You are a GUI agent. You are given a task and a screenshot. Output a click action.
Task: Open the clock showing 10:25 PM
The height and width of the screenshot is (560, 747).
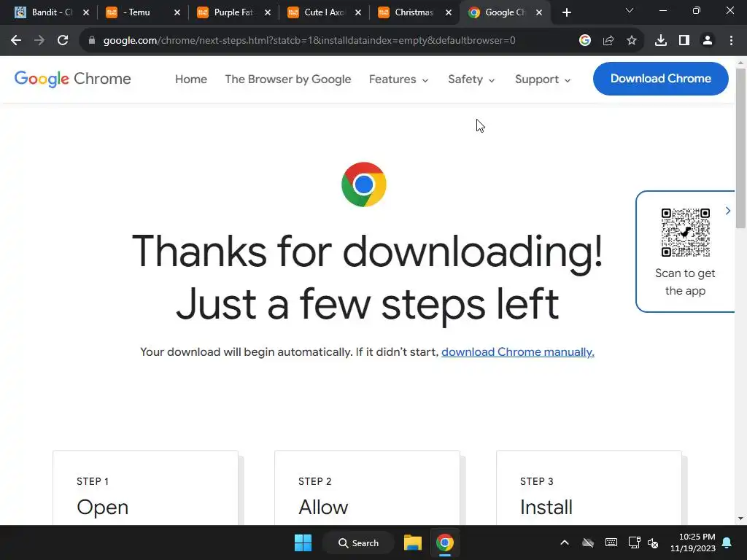693,542
